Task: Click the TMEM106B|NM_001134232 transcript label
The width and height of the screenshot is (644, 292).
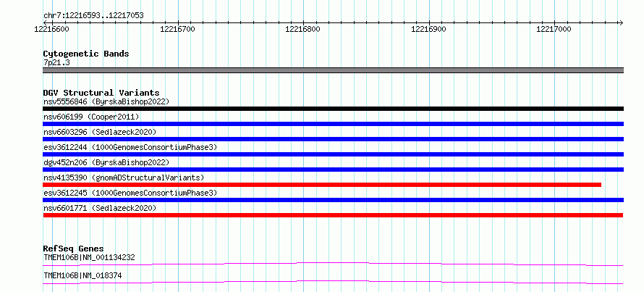Action: (89, 257)
